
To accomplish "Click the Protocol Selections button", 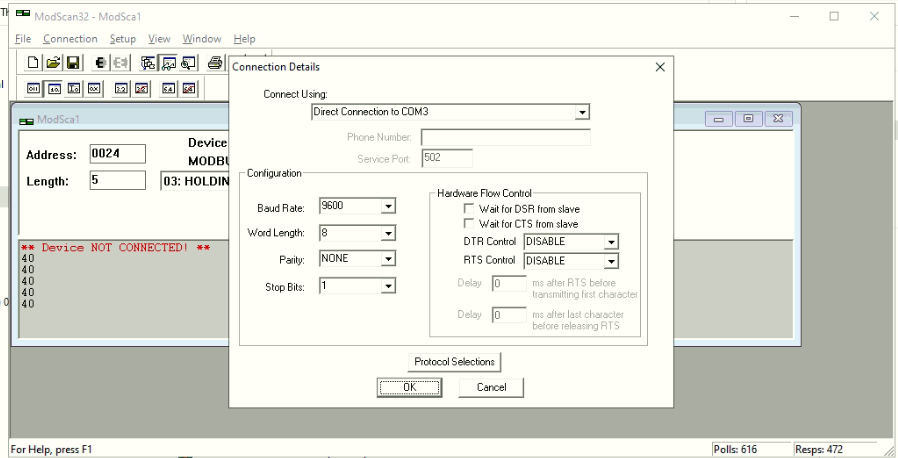I will (454, 362).
